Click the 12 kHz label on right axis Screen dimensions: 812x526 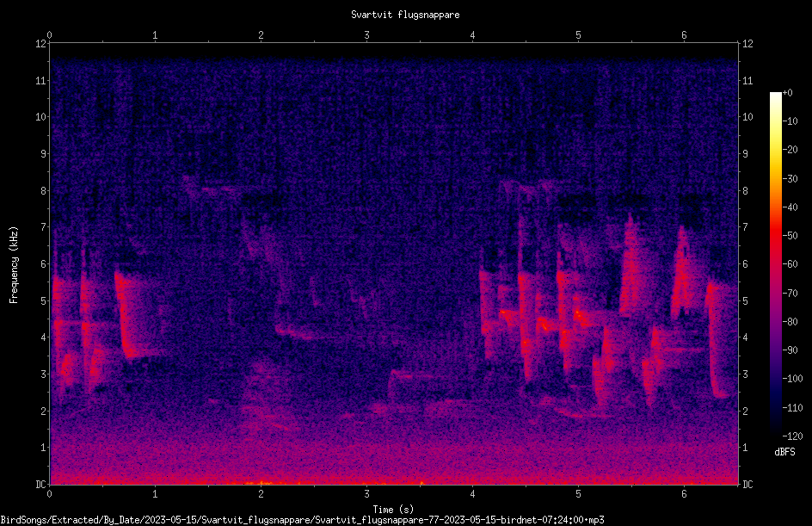[x=747, y=44]
